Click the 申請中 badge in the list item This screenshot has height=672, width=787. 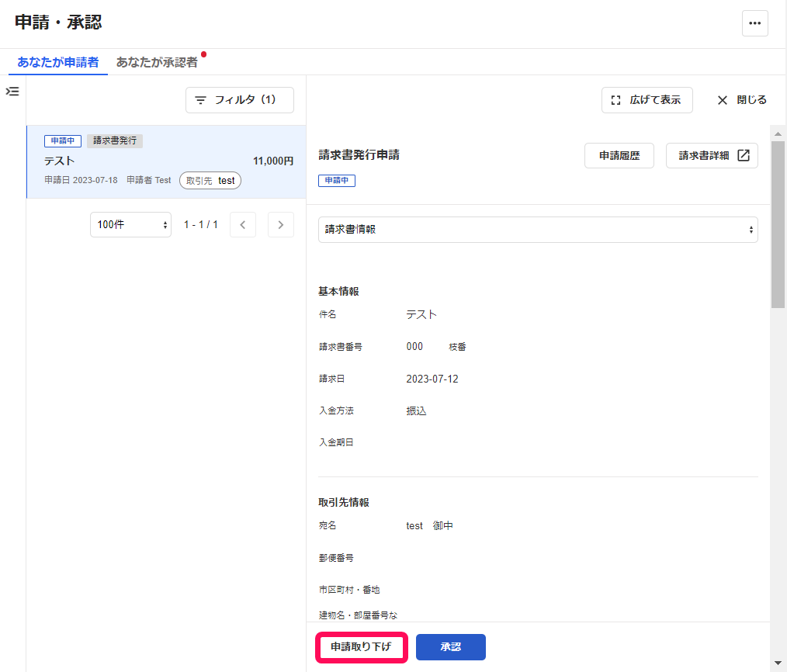tap(63, 140)
